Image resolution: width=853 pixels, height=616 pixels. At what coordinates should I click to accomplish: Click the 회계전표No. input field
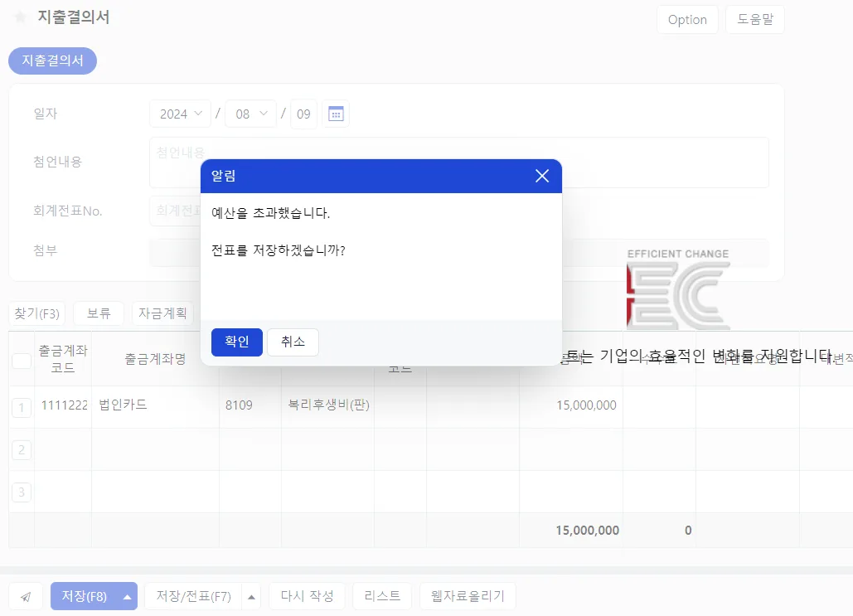(176, 211)
